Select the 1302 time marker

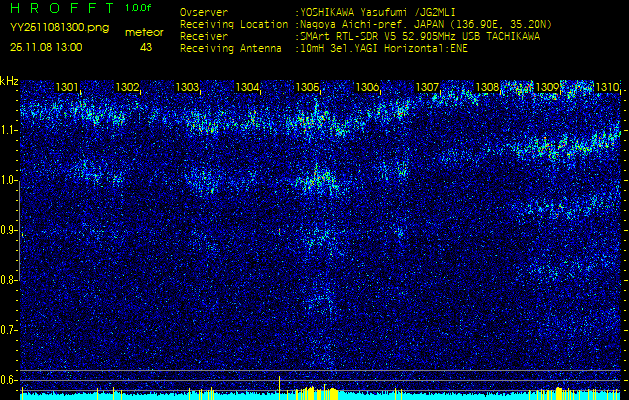[128, 88]
